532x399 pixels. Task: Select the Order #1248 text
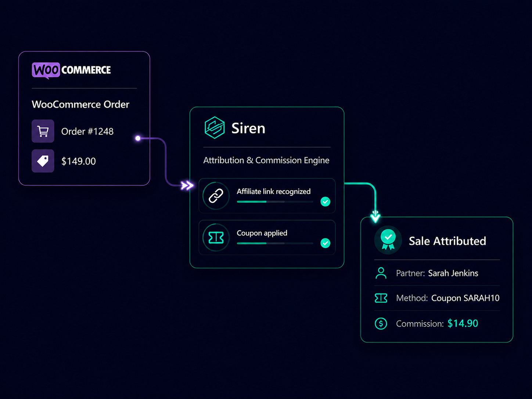pos(87,131)
